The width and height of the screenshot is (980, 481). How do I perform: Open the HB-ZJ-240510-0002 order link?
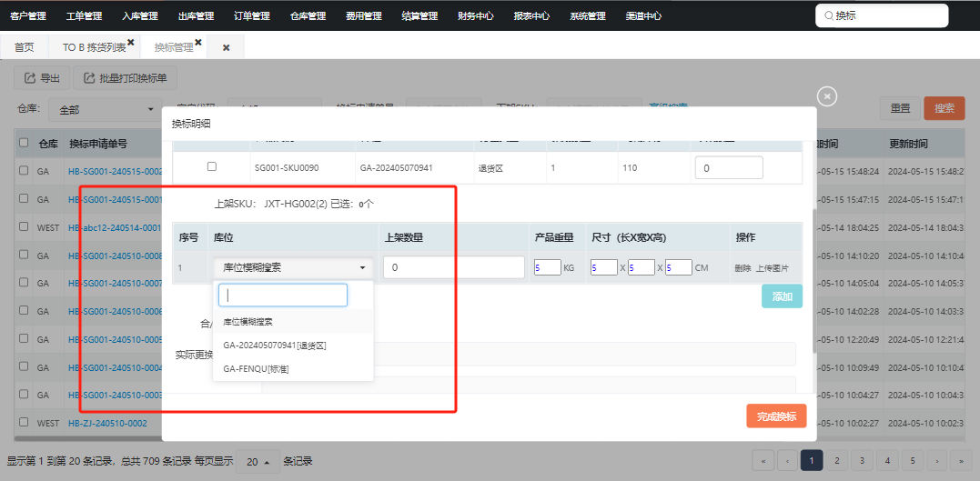click(x=107, y=423)
